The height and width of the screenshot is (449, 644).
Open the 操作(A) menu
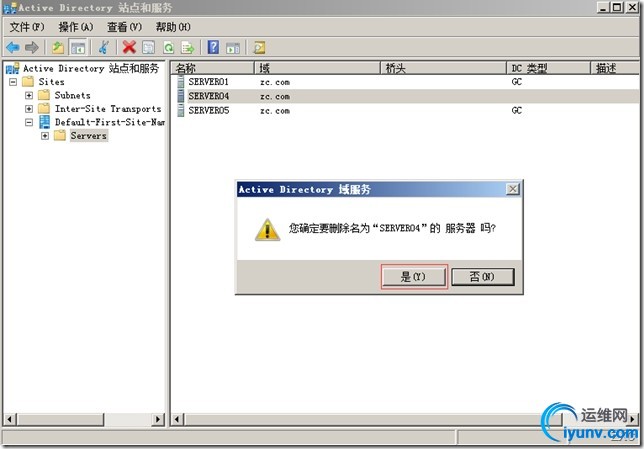[76, 27]
